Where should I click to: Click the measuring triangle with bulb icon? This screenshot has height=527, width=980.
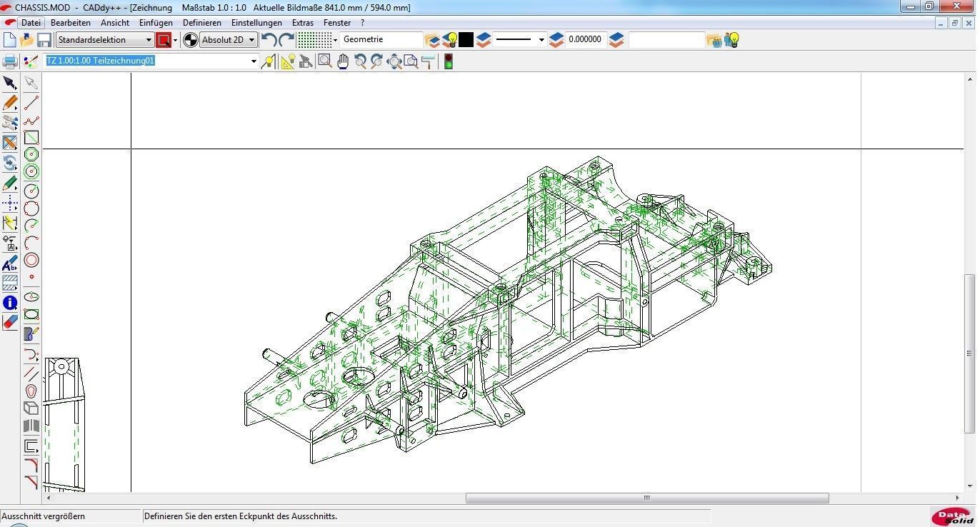click(x=288, y=61)
